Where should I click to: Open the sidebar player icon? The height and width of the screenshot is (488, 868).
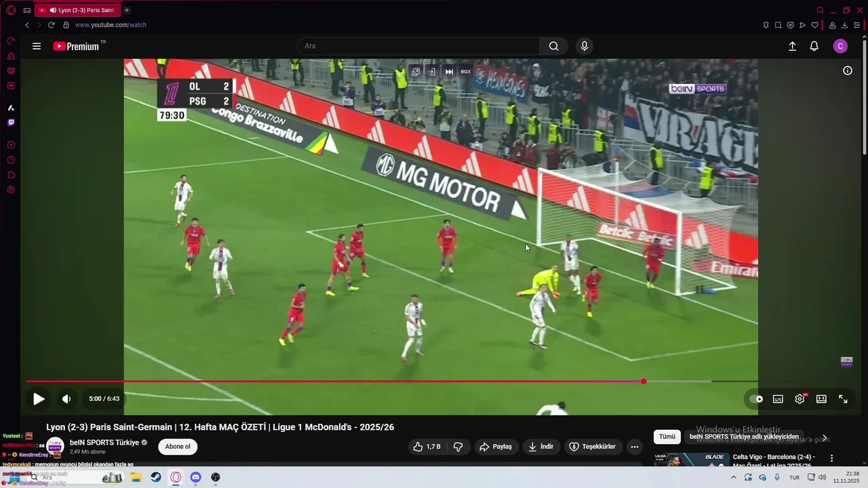[11, 145]
